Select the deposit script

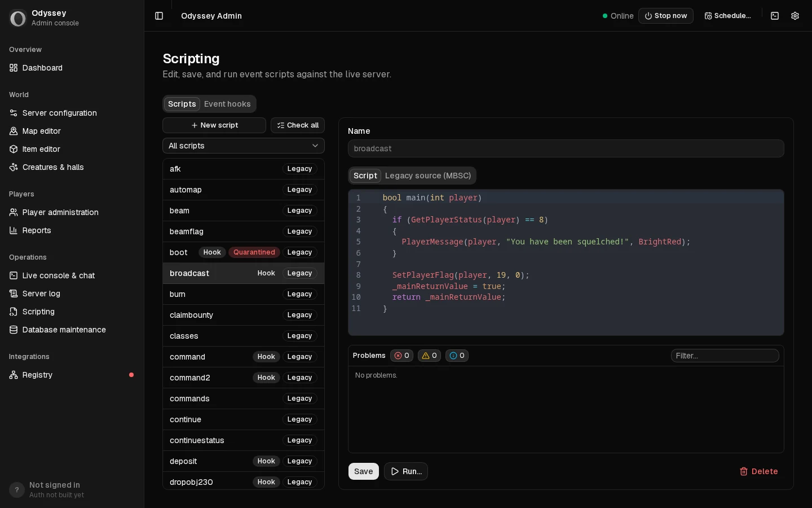pos(244,461)
